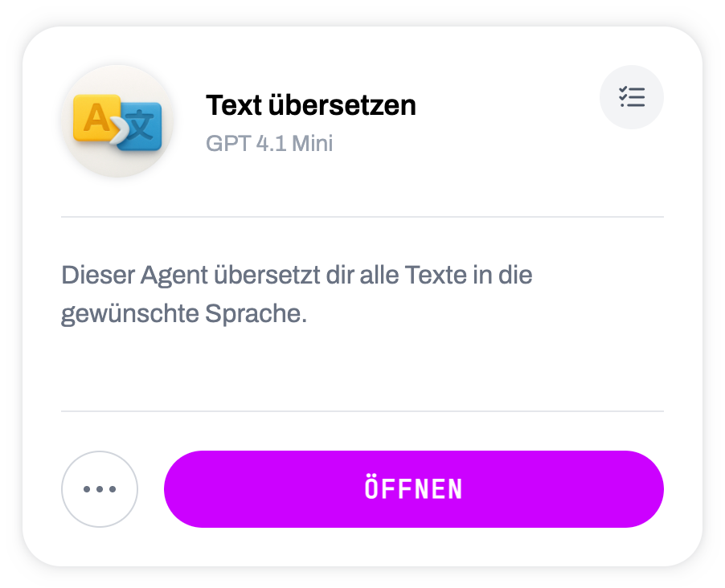Click the "Mini" text under title
The width and height of the screenshot is (725, 588).
(x=312, y=143)
